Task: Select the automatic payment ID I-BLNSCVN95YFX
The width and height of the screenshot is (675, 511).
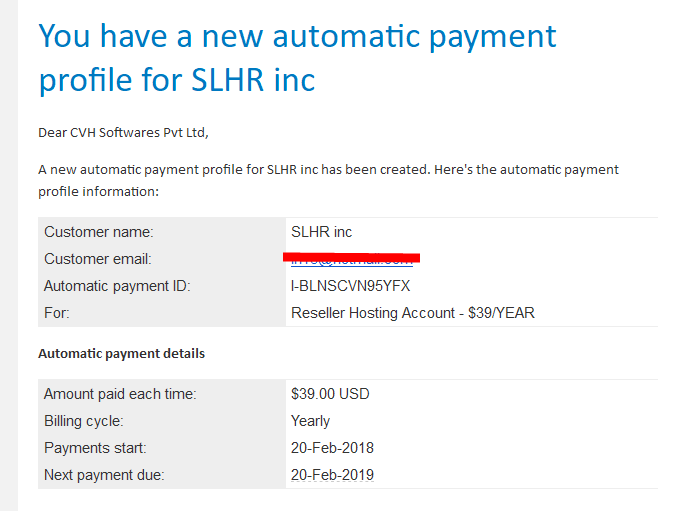Action: pos(350,286)
